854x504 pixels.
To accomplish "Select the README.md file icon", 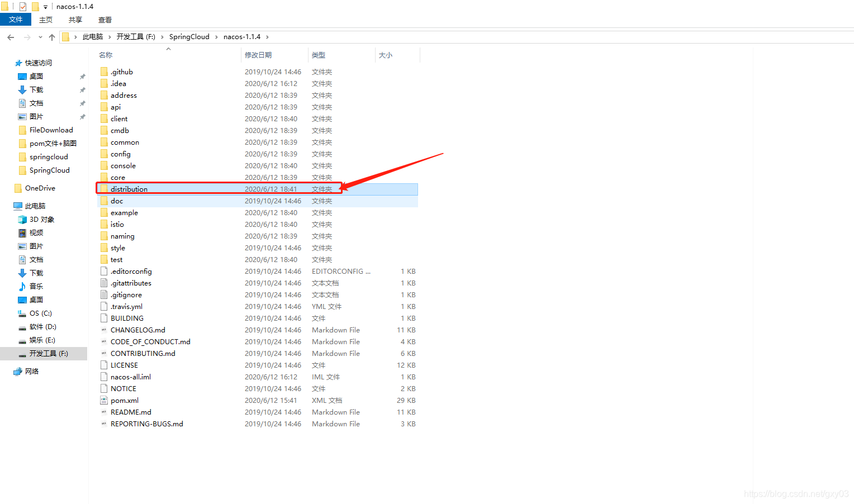I will pos(104,412).
